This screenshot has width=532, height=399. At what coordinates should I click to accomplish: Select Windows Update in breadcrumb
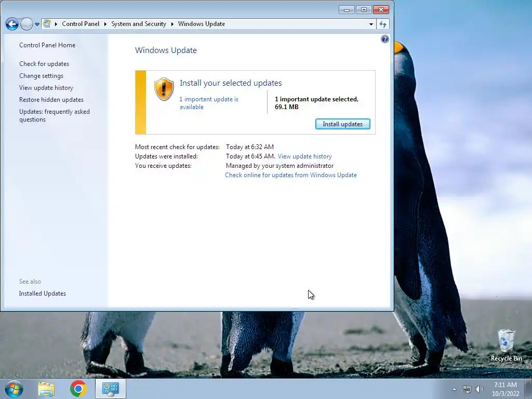(201, 24)
